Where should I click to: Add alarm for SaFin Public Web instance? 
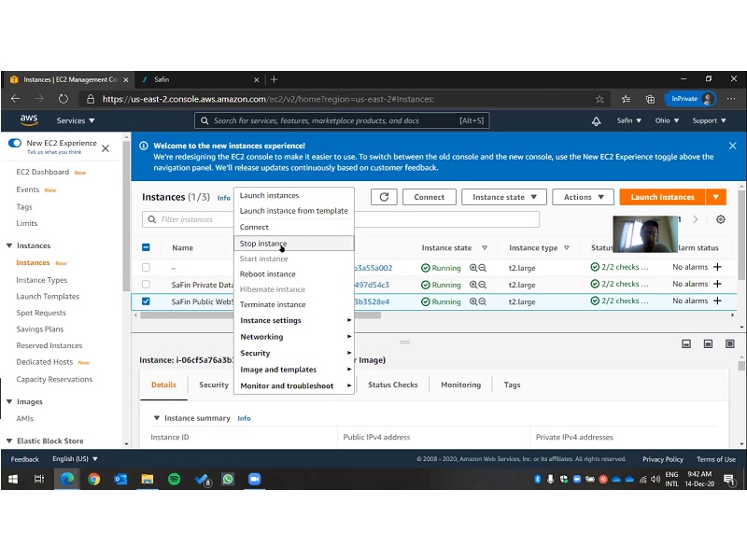tap(717, 301)
